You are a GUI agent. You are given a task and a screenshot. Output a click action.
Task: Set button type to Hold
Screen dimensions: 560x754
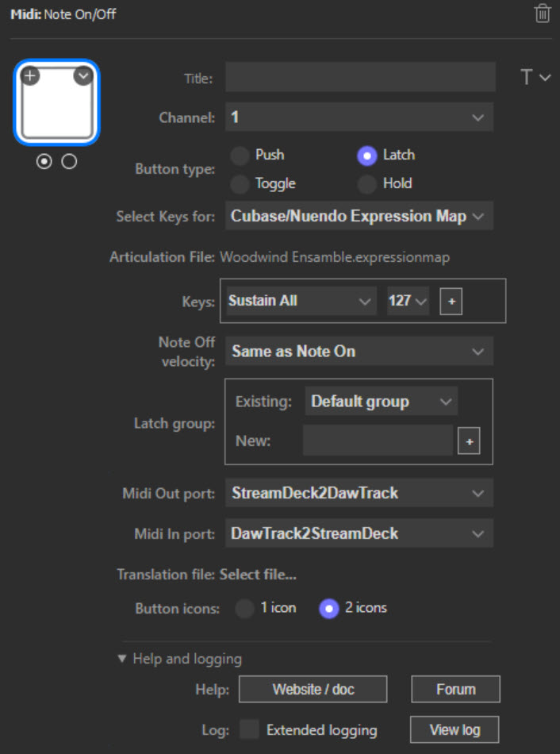pyautogui.click(x=366, y=184)
